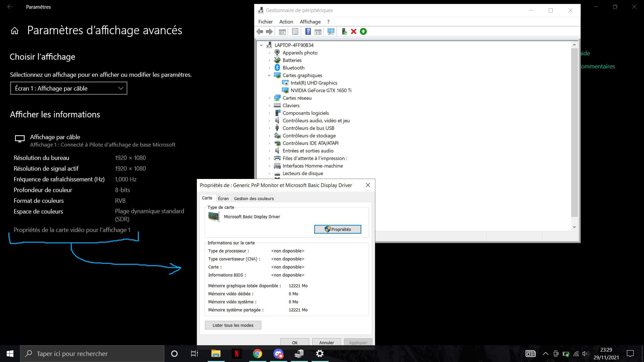Expand the Lecteurs de disque node

pos(269,173)
